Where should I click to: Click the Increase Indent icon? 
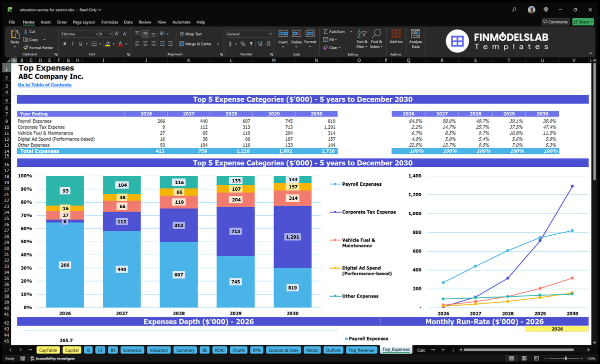tap(171, 44)
